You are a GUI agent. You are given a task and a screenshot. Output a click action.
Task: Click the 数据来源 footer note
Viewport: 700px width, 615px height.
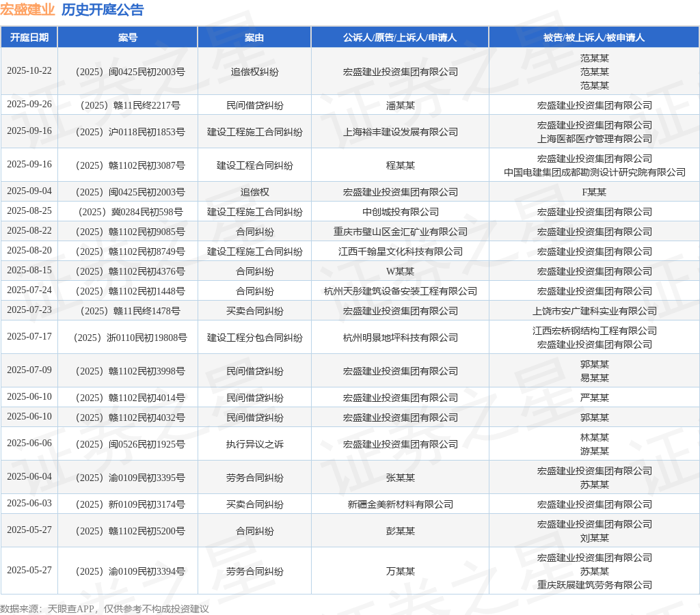(105, 609)
